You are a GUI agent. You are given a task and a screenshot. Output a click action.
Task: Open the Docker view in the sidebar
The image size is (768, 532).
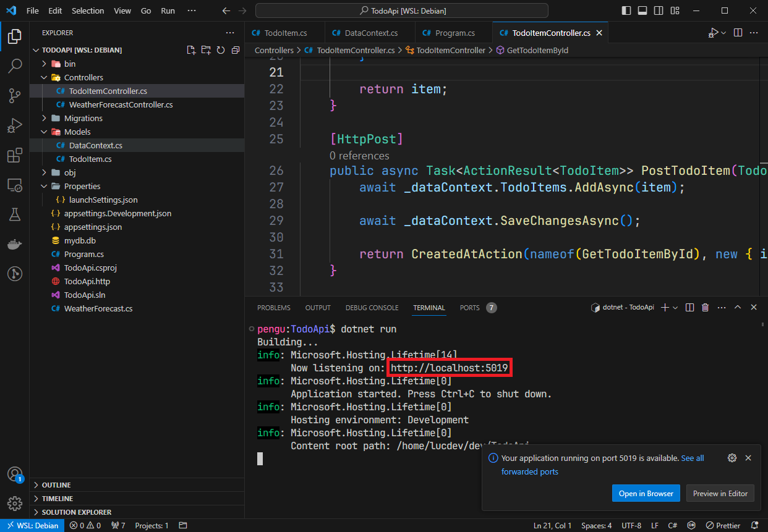[15, 243]
